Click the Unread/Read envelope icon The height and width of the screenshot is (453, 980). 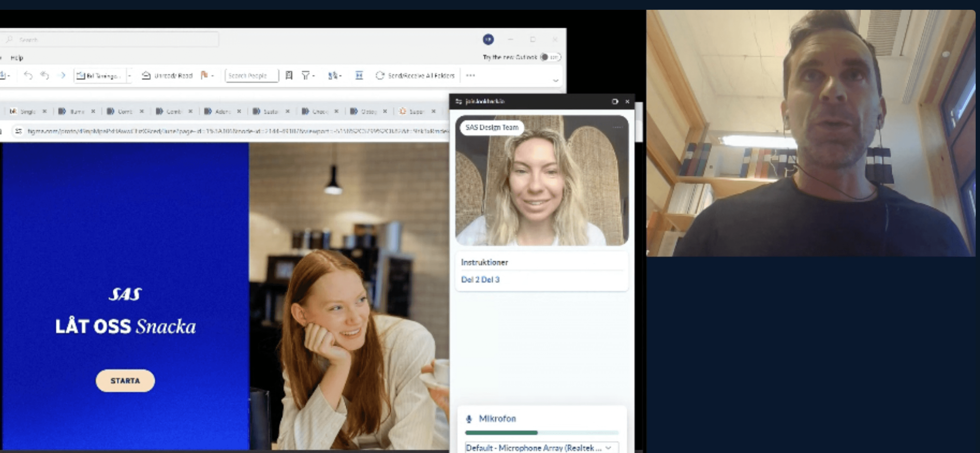click(146, 75)
